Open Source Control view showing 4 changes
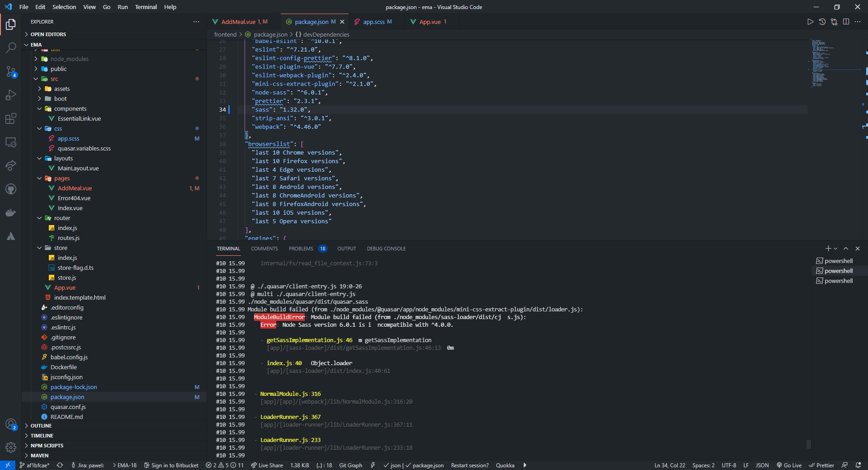This screenshot has width=868, height=470. pyautogui.click(x=11, y=71)
